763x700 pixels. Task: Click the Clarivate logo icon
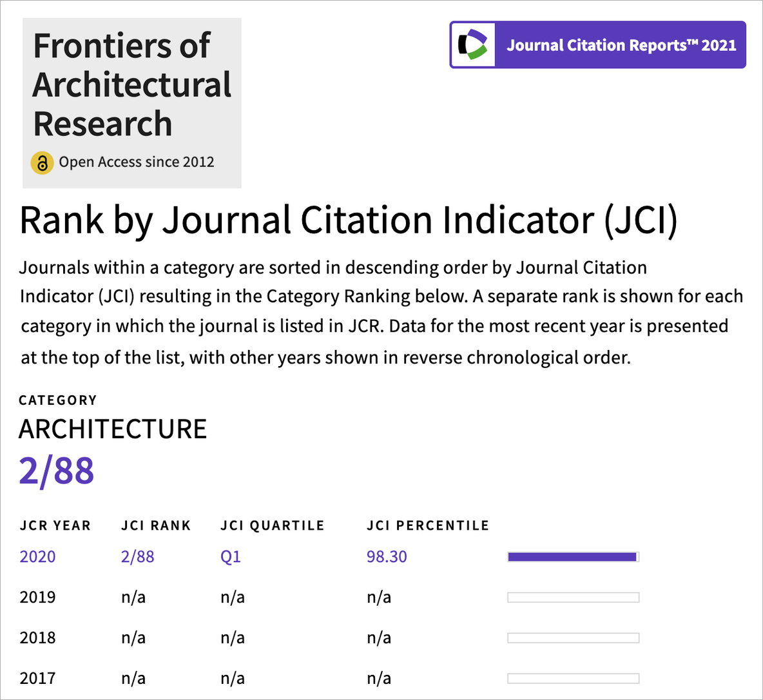click(x=473, y=44)
